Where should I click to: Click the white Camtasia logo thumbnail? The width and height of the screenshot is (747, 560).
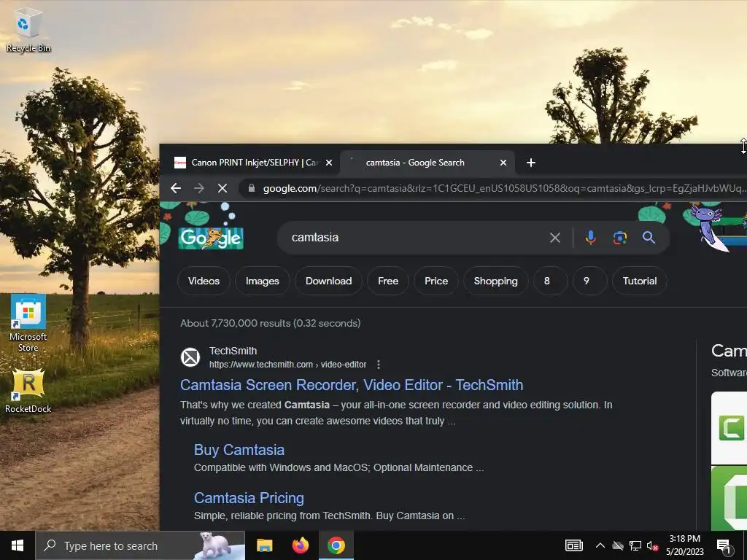click(729, 427)
